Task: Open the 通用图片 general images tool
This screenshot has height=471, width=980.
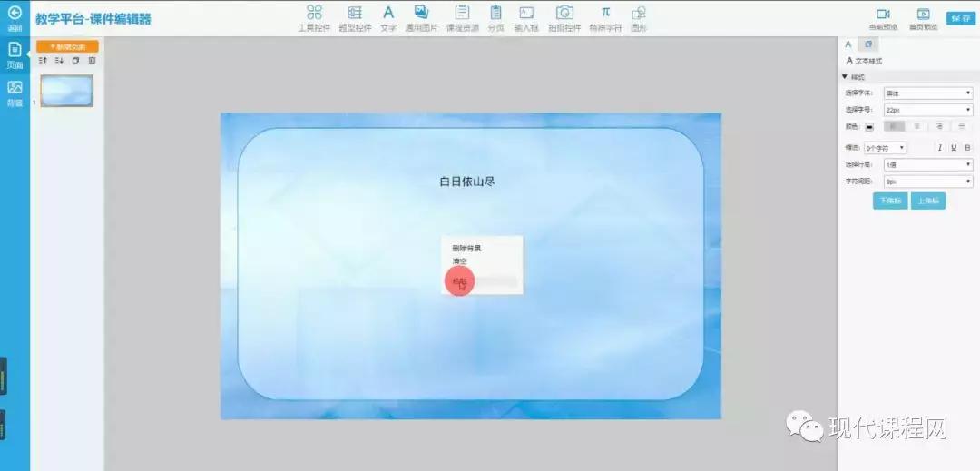Action: (x=421, y=17)
